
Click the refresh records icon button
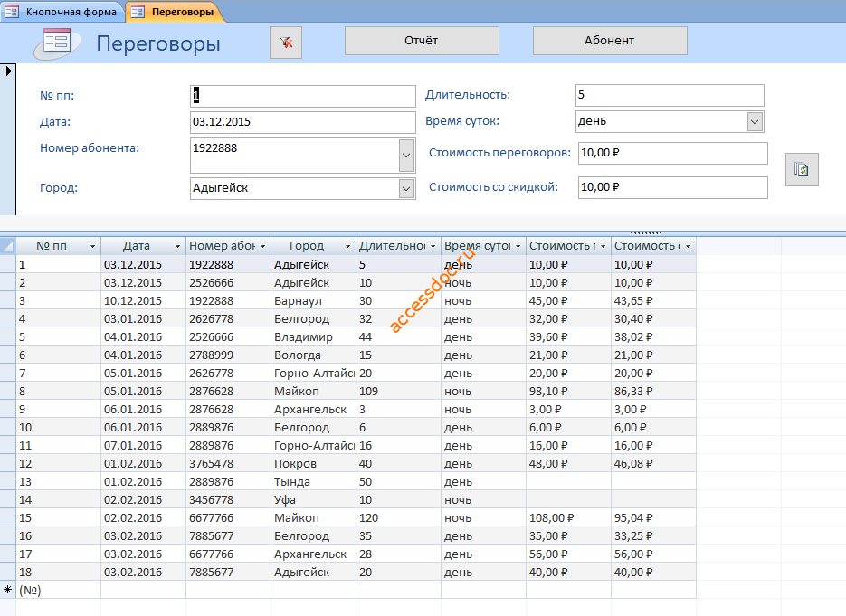pos(802,169)
